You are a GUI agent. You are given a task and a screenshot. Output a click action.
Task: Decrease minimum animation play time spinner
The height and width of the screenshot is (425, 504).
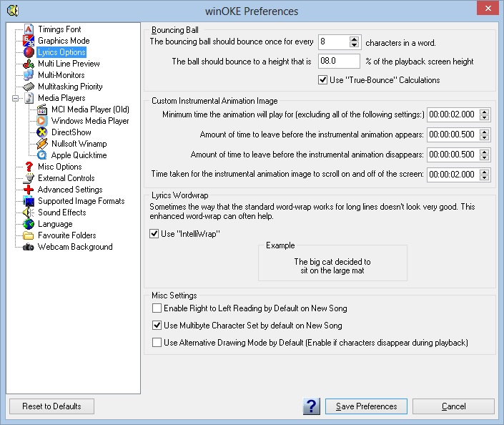point(484,118)
